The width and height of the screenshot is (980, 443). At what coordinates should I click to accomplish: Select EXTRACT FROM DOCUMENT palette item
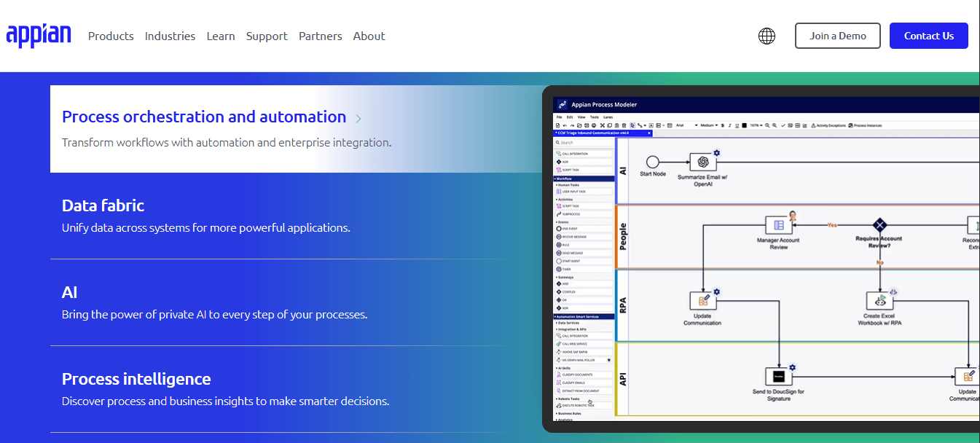[584, 391]
